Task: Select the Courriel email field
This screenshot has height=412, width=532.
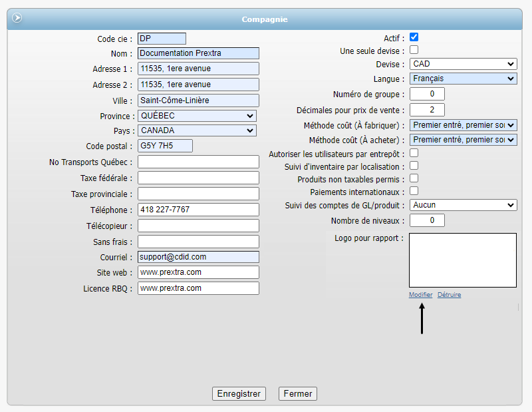Action: [198, 257]
